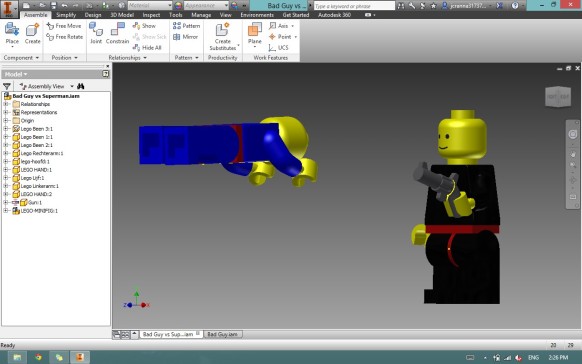The width and height of the screenshot is (582, 364).
Task: Click the Mirror component tool
Action: click(186, 37)
